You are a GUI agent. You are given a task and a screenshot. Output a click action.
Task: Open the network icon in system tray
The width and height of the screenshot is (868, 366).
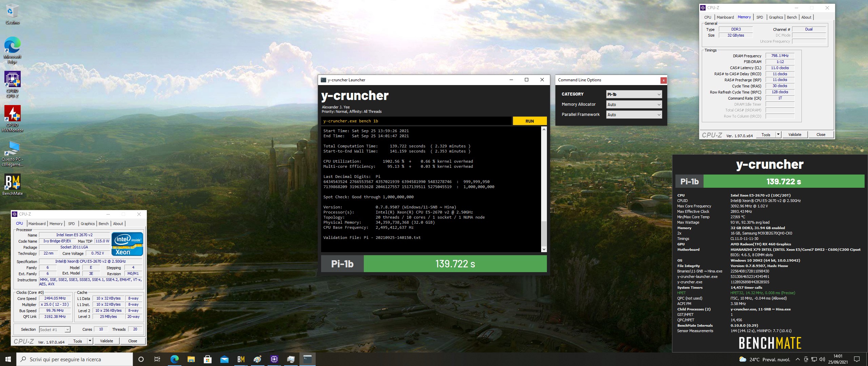pyautogui.click(x=814, y=359)
